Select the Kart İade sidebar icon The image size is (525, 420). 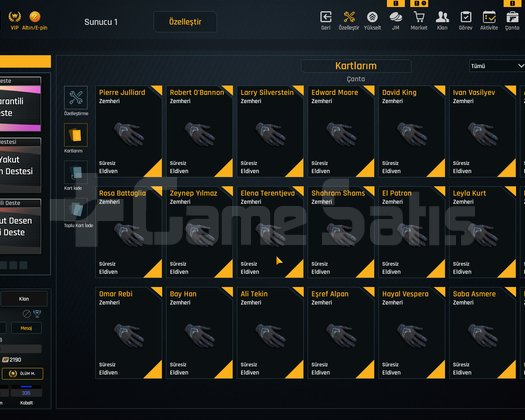tap(76, 172)
